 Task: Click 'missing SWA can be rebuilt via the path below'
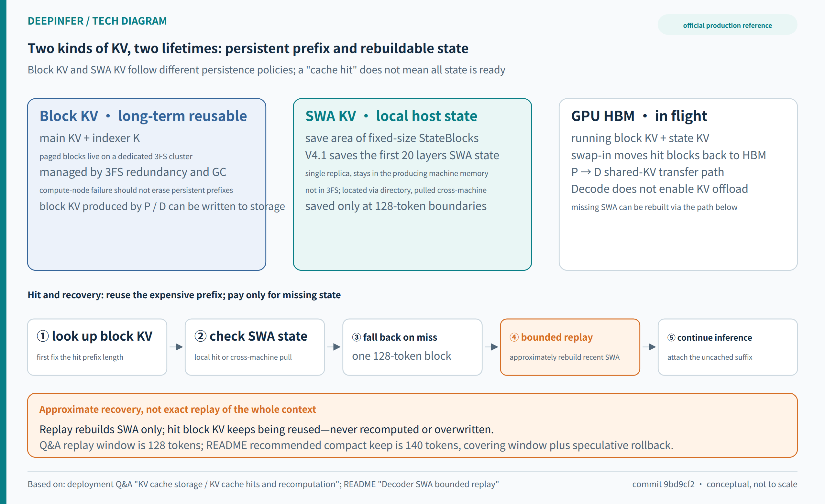[654, 207]
